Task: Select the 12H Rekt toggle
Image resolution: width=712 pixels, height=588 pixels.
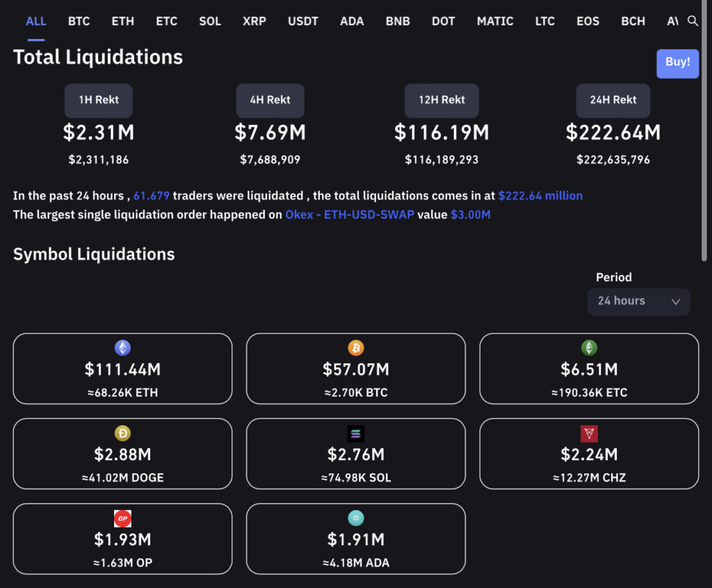Action: pos(442,100)
